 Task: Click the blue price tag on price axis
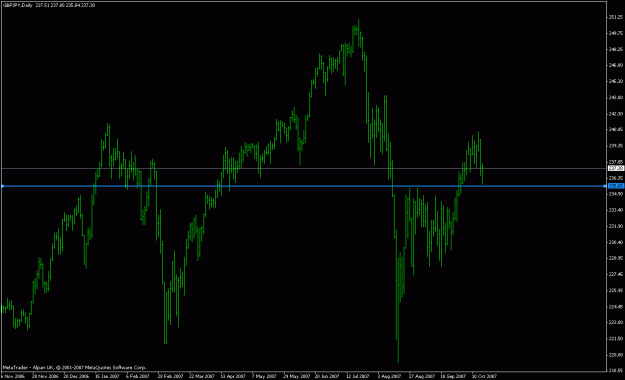pos(616,186)
